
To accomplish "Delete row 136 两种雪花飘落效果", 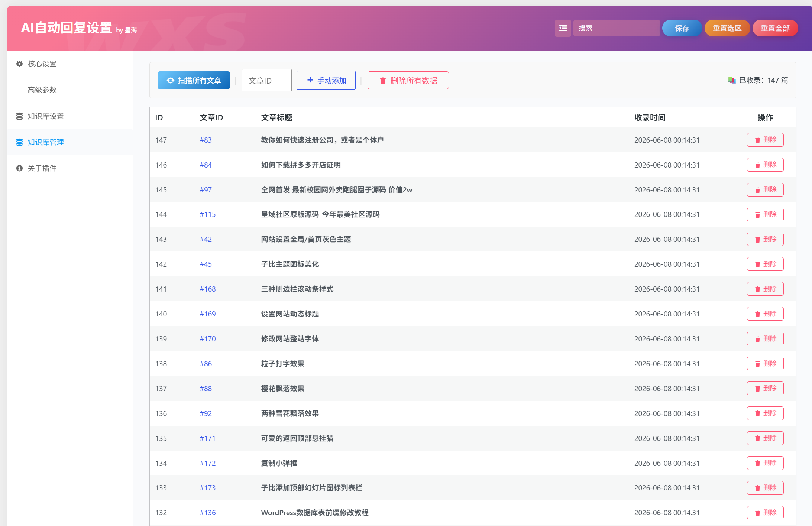I will tap(765, 413).
